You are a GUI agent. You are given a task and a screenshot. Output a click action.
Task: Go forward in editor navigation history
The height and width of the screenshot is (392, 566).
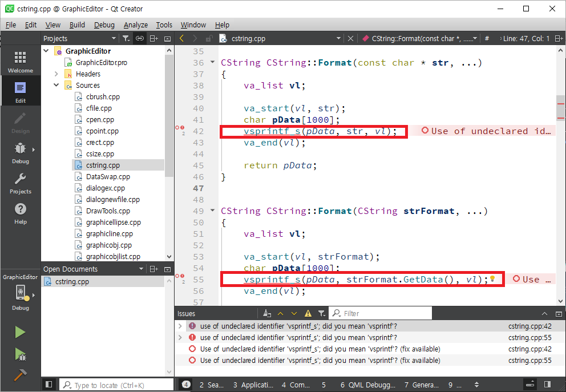[195, 38]
